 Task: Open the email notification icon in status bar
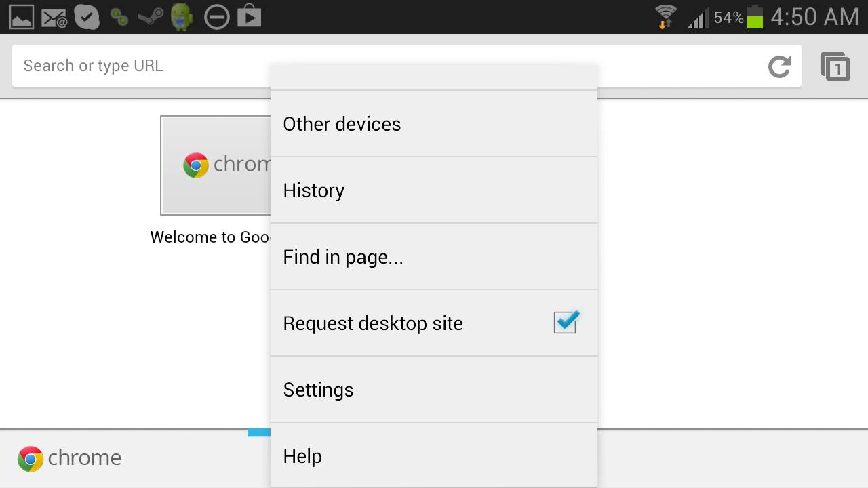click(54, 18)
